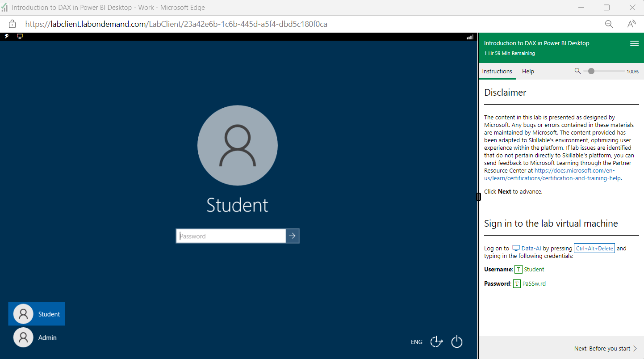Click the chevron arrow beside Next
The width and height of the screenshot is (644, 359).
click(x=635, y=349)
